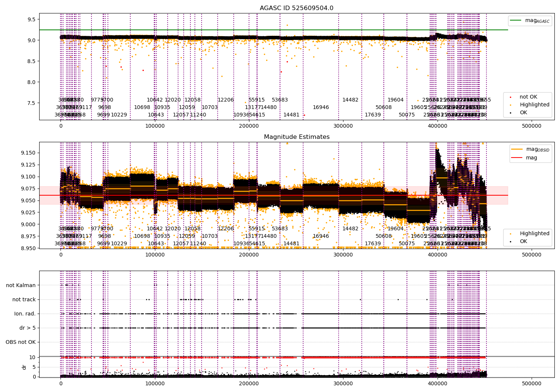Click the 9.150 tick on middle plot
560x392 pixels.
pyautogui.click(x=28, y=153)
